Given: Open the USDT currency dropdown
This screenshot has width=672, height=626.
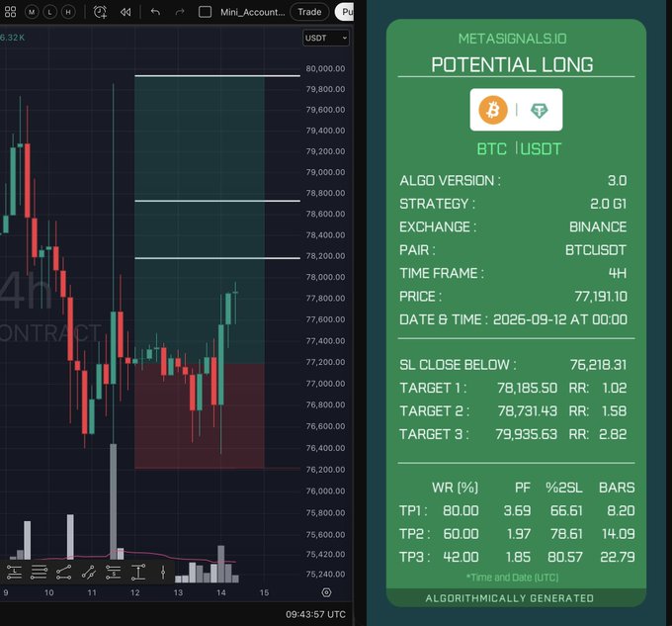Looking at the screenshot, I should (x=326, y=39).
